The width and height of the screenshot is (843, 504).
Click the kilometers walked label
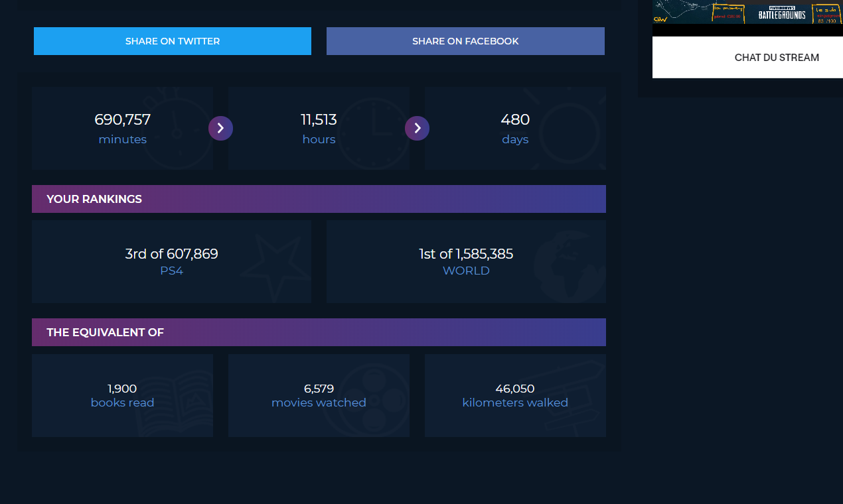[515, 403]
